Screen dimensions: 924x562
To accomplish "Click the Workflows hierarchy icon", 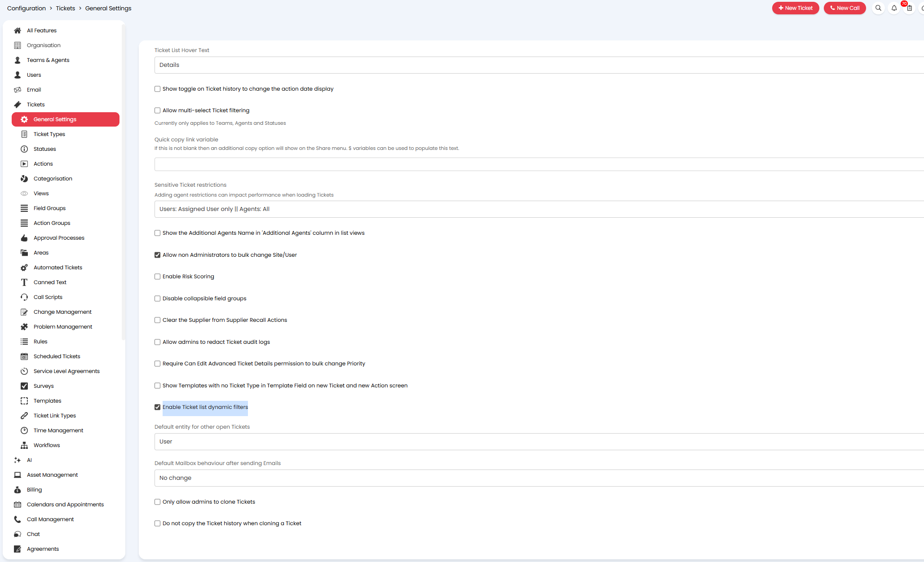I will tap(24, 445).
